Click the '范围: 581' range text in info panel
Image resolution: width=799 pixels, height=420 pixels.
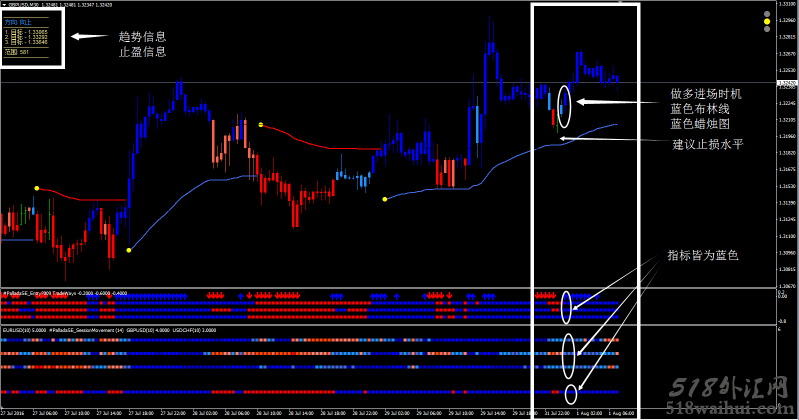click(17, 52)
